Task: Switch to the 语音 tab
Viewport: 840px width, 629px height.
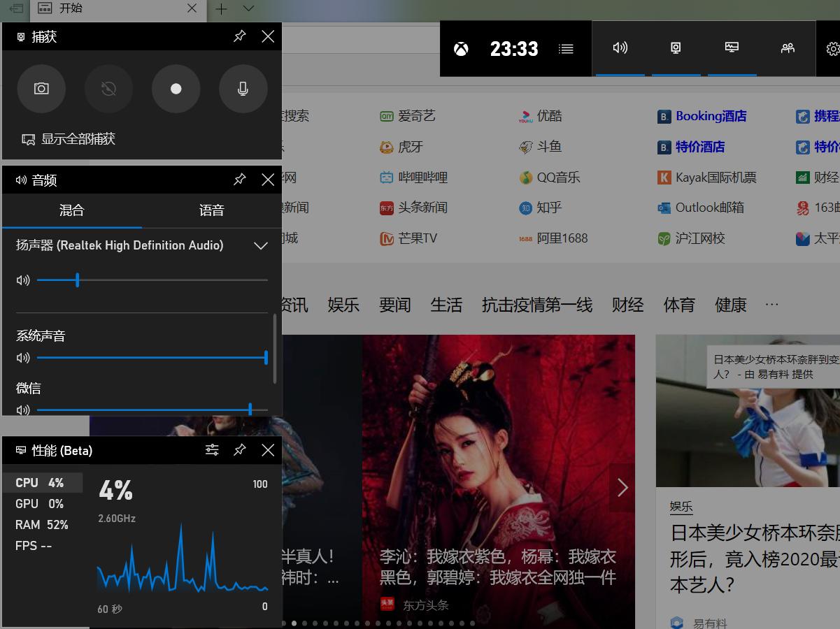Action: 211,211
